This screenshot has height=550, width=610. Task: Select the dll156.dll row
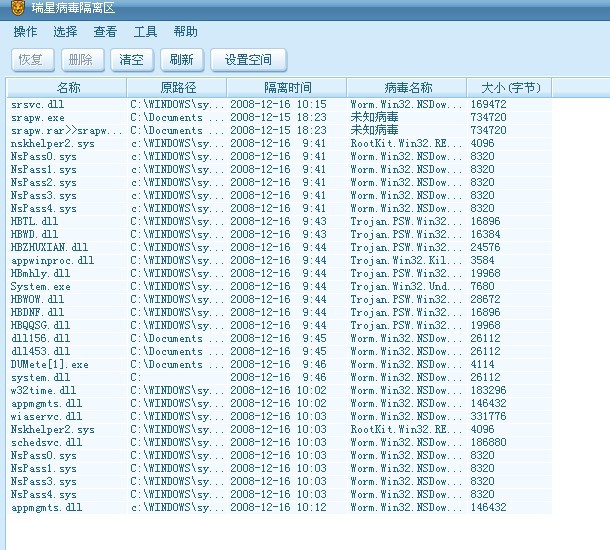pos(279,338)
